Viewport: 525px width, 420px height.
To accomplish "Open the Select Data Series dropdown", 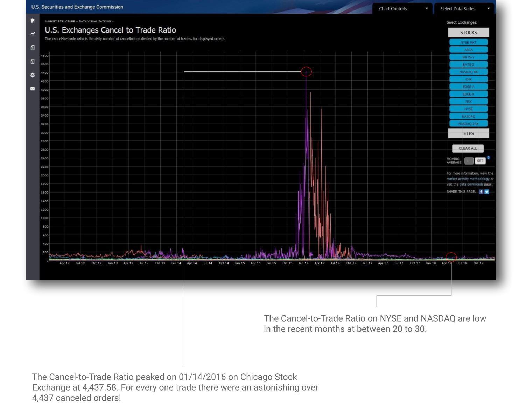I will pos(464,9).
